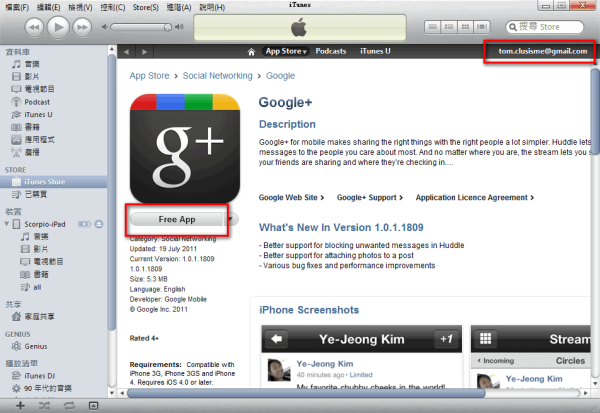Image resolution: width=600 pixels, height=413 pixels.
Task: Collapse the Scorpio-iPad device tree
Action: click(x=7, y=224)
